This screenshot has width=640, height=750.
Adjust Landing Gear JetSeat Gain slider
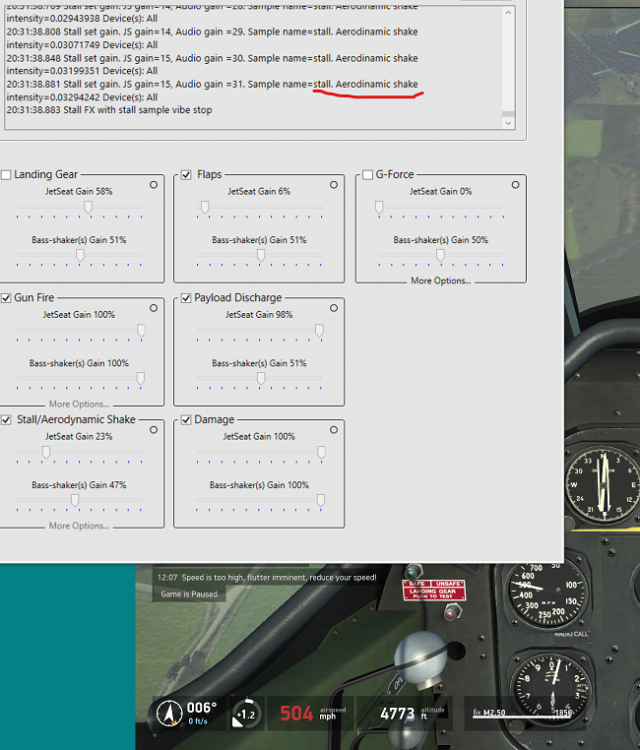pos(88,207)
